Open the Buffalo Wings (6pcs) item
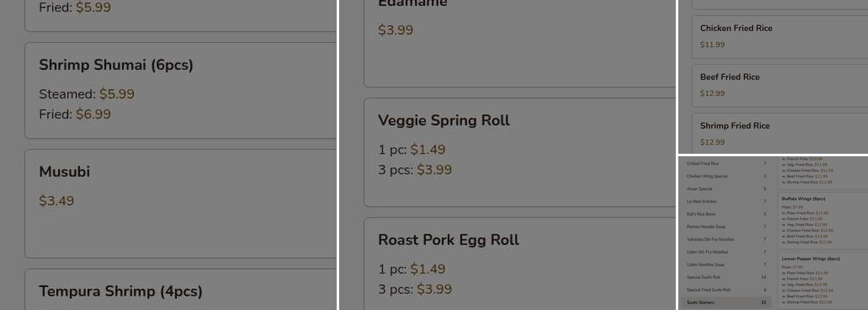Viewport: 868px width, 310px height. point(823,220)
